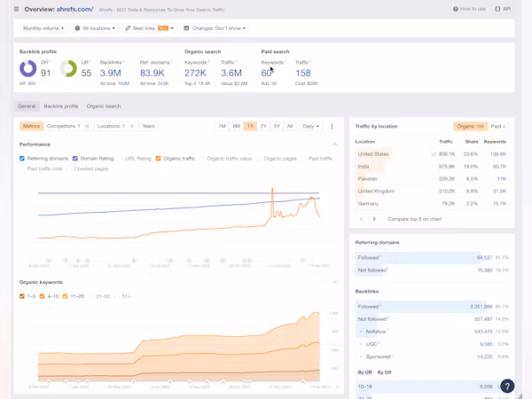The image size is (532, 399).
Task: Click the performance chart traffic spike
Action: point(272,200)
